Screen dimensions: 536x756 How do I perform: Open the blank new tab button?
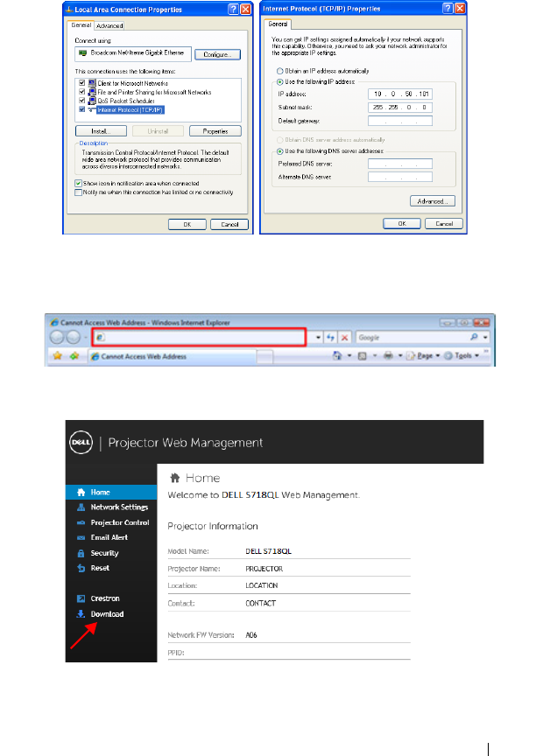click(264, 357)
